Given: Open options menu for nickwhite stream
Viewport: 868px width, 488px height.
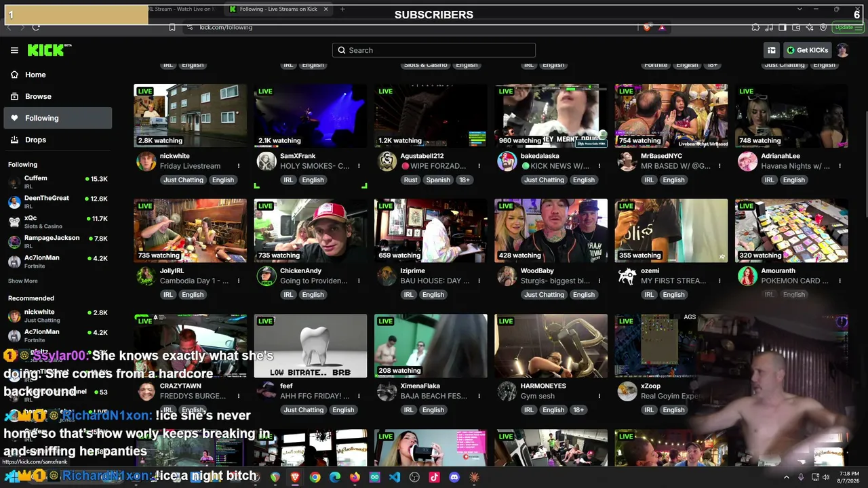Looking at the screenshot, I should coord(238,166).
